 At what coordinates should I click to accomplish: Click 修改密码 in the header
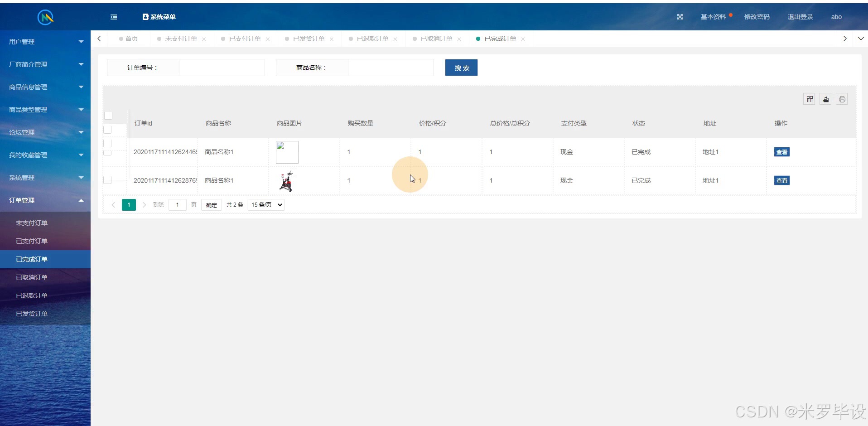(757, 17)
